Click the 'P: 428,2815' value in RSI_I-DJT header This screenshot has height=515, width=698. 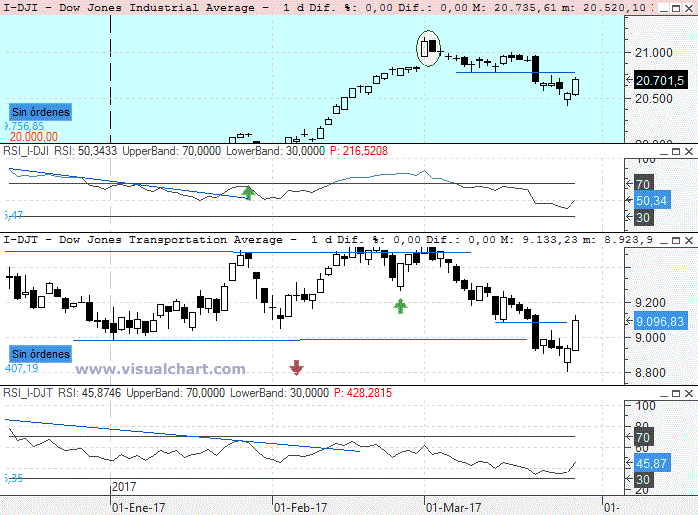coord(363,393)
